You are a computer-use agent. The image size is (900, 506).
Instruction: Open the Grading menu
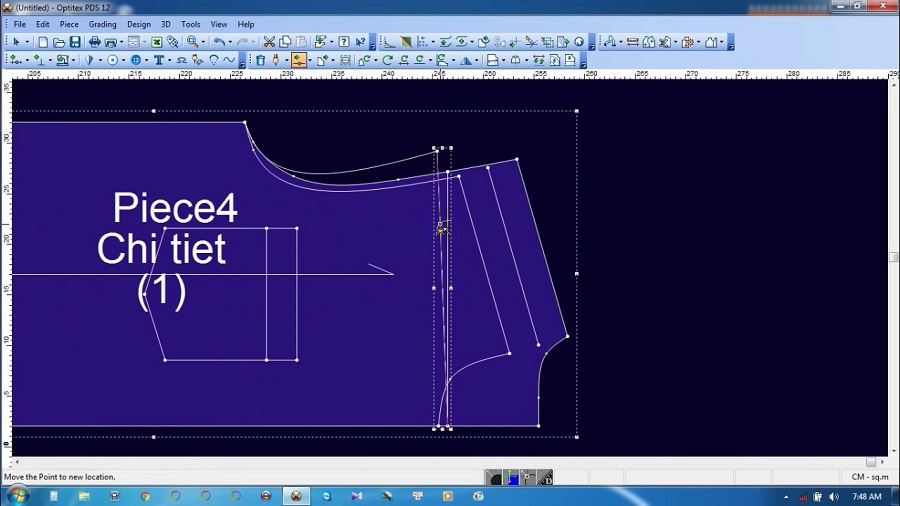tap(102, 24)
